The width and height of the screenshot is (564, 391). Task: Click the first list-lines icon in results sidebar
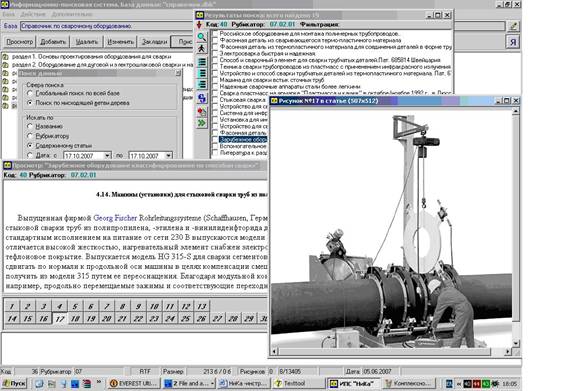202,62
